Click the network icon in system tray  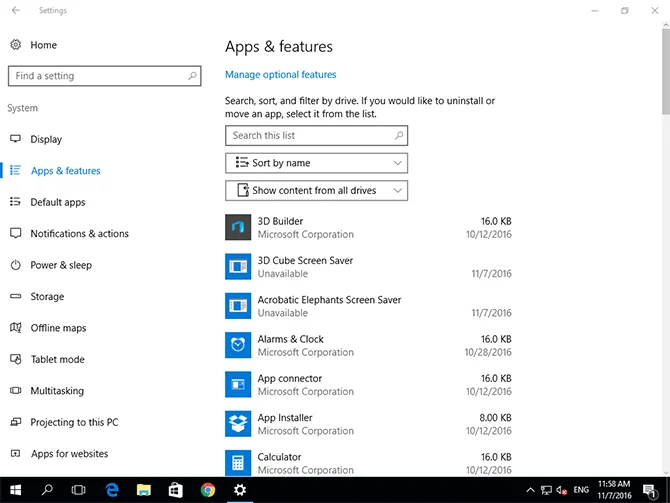point(546,490)
